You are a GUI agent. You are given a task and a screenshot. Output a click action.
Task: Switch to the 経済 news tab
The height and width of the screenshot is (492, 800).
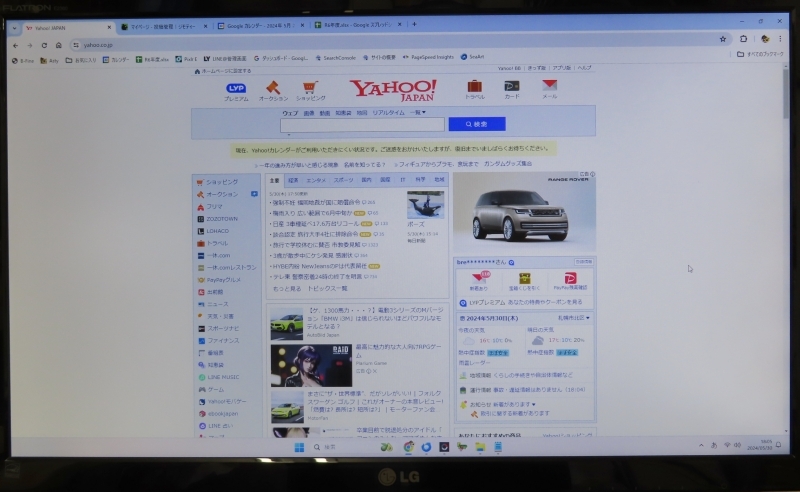[x=293, y=180]
